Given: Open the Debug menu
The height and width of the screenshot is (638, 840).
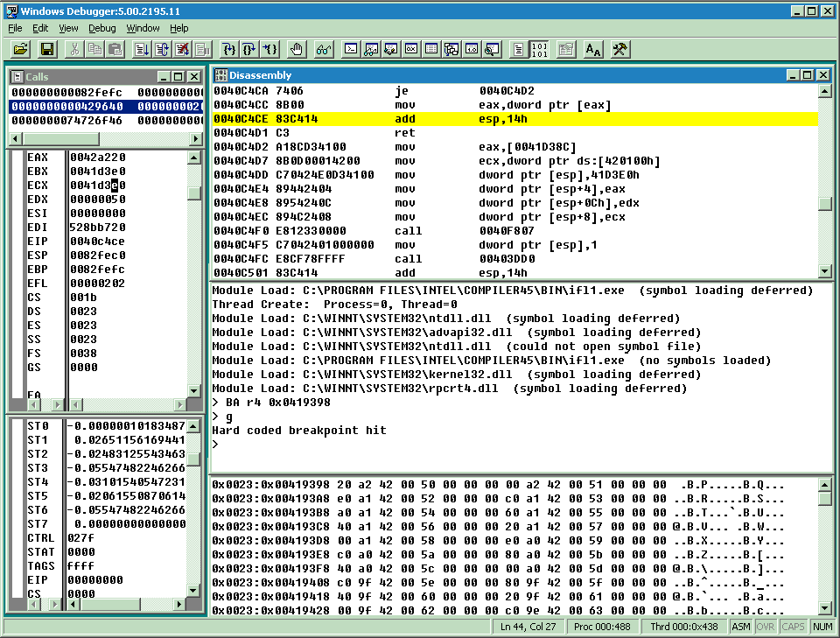Looking at the screenshot, I should [x=101, y=28].
